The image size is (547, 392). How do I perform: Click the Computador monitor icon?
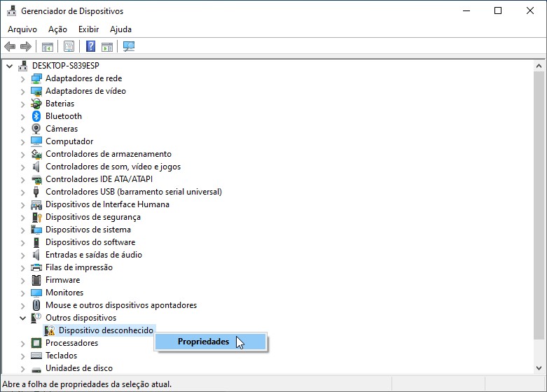pos(36,141)
